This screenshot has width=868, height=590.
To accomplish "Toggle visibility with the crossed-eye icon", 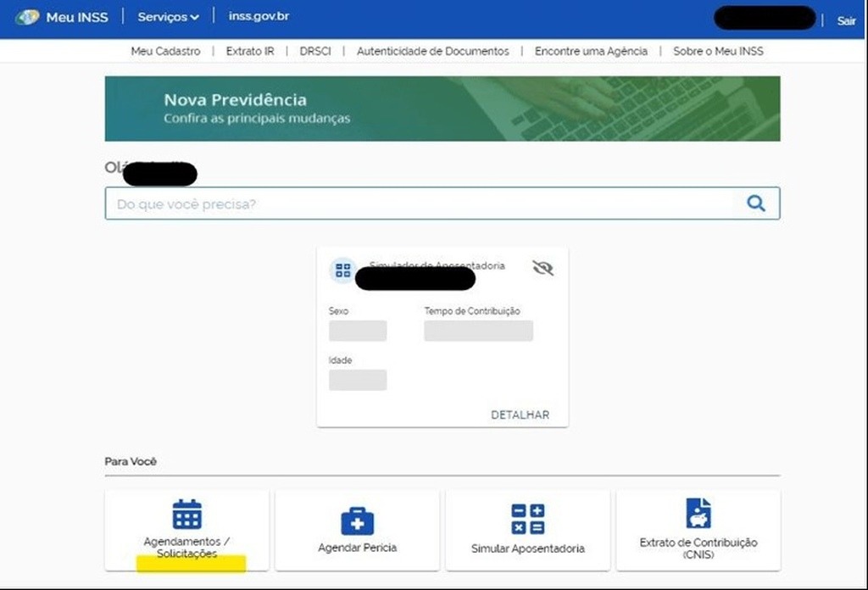I will [x=542, y=269].
